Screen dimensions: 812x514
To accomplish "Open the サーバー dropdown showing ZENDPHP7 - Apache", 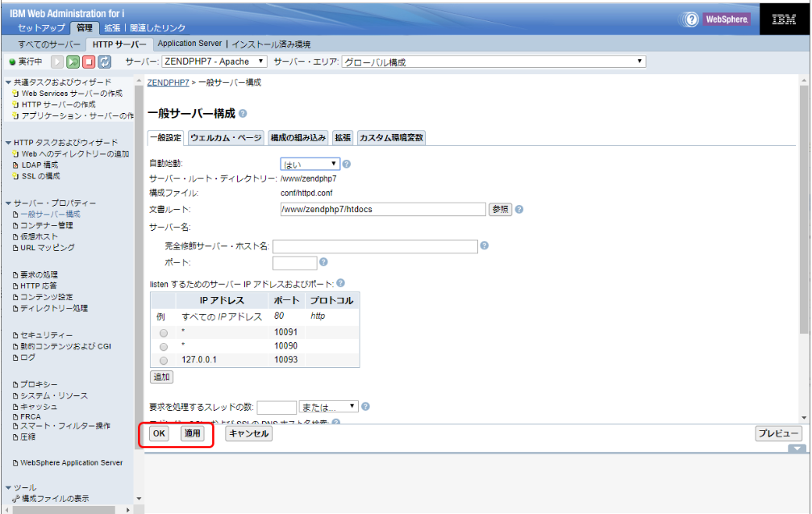I will [215, 61].
